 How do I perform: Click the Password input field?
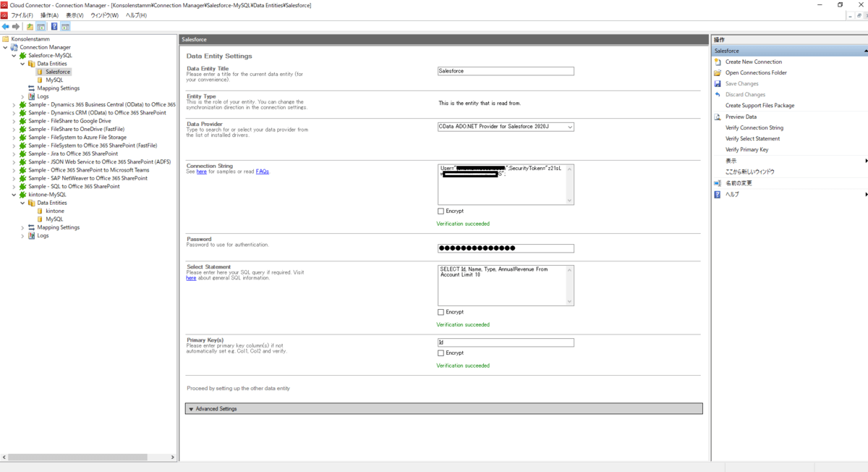point(506,248)
